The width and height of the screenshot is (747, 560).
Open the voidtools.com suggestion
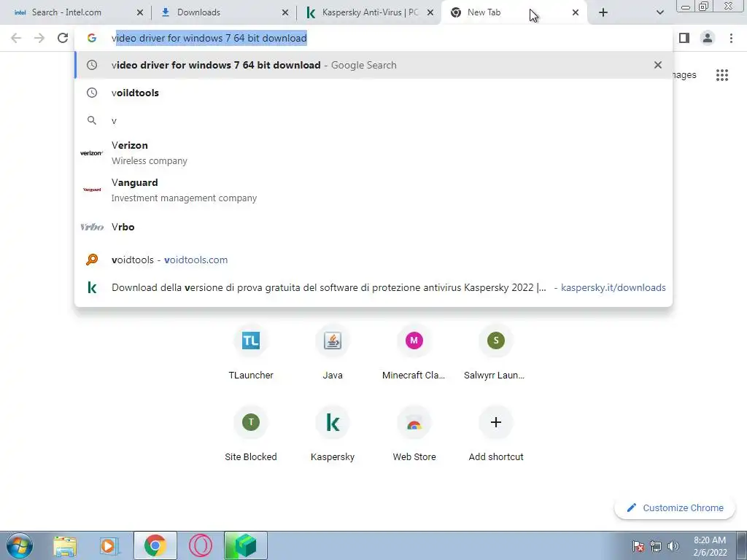point(373,260)
